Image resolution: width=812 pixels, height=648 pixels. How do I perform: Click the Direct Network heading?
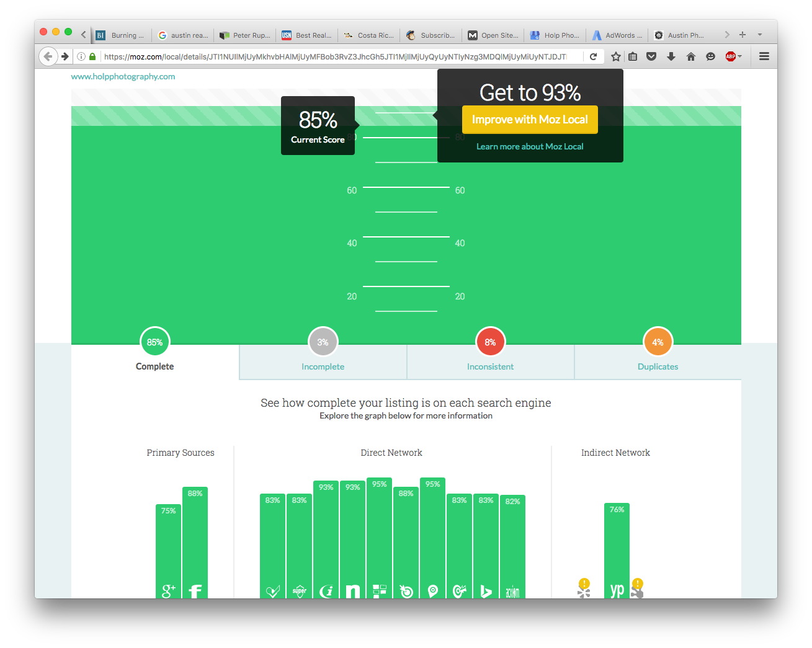391,453
